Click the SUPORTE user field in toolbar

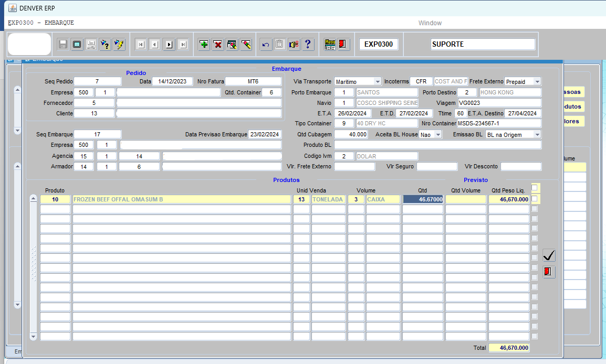(483, 44)
